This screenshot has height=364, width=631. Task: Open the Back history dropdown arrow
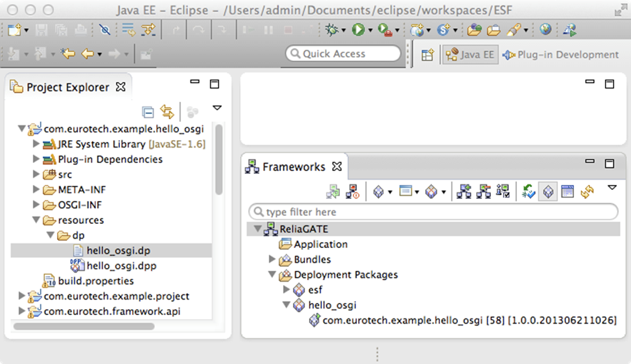click(99, 54)
